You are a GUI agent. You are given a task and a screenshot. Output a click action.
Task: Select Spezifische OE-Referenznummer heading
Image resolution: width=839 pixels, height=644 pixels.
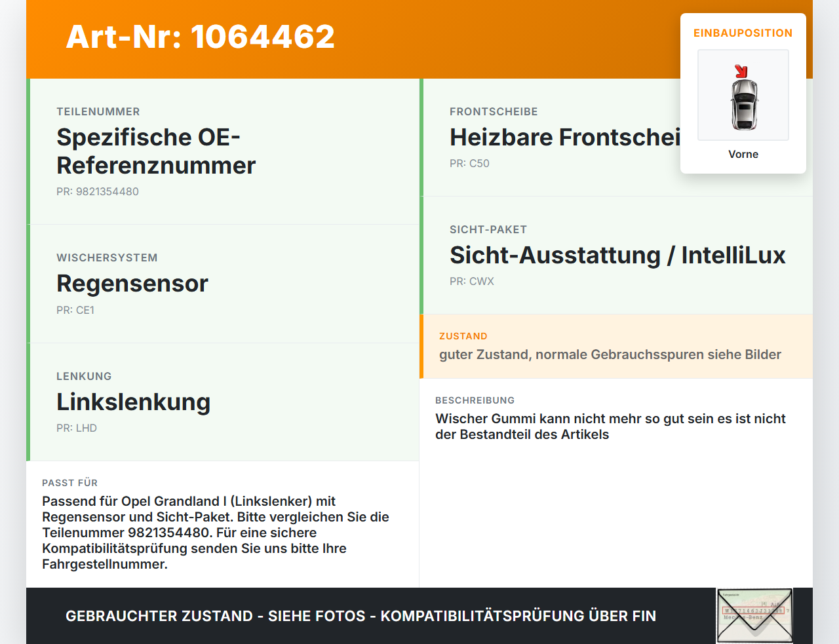(x=156, y=151)
